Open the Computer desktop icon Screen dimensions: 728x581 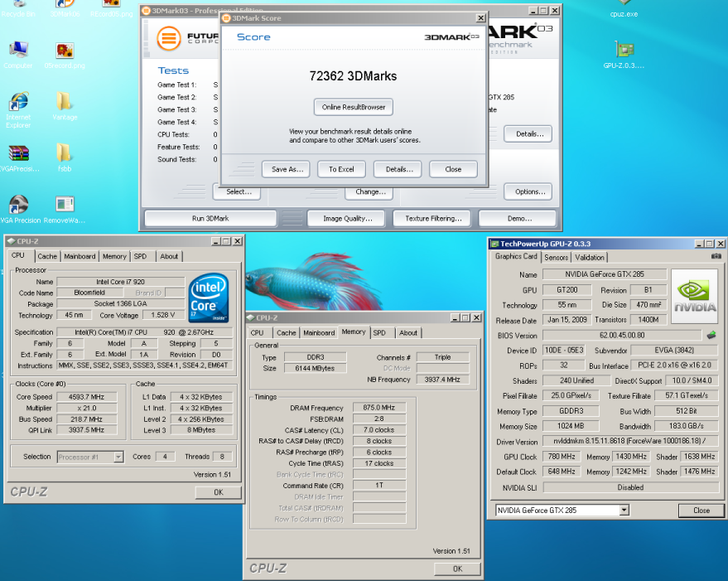point(18,55)
